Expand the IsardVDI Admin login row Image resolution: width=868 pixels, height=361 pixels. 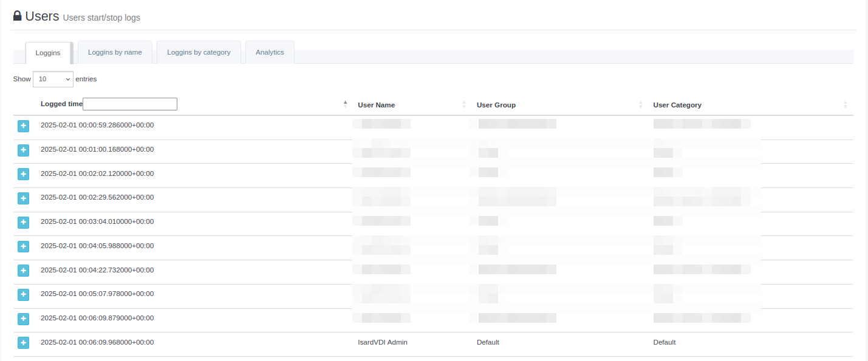(x=23, y=343)
